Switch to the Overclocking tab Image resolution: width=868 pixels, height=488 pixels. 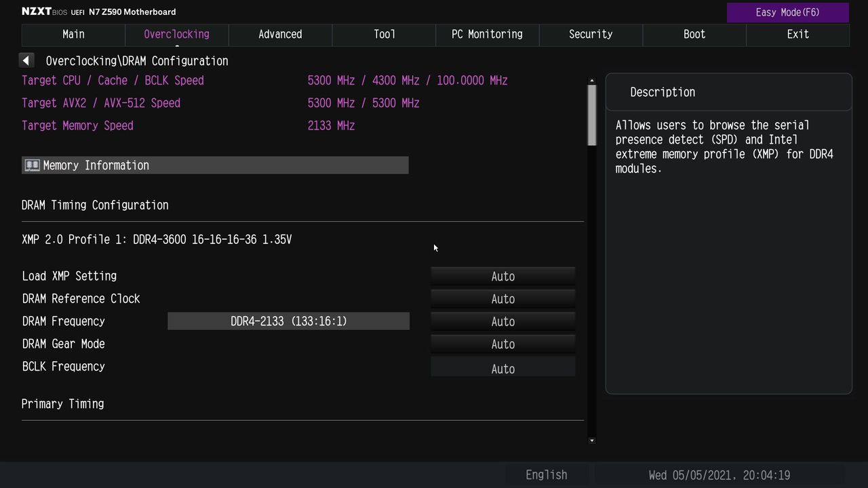[177, 35]
